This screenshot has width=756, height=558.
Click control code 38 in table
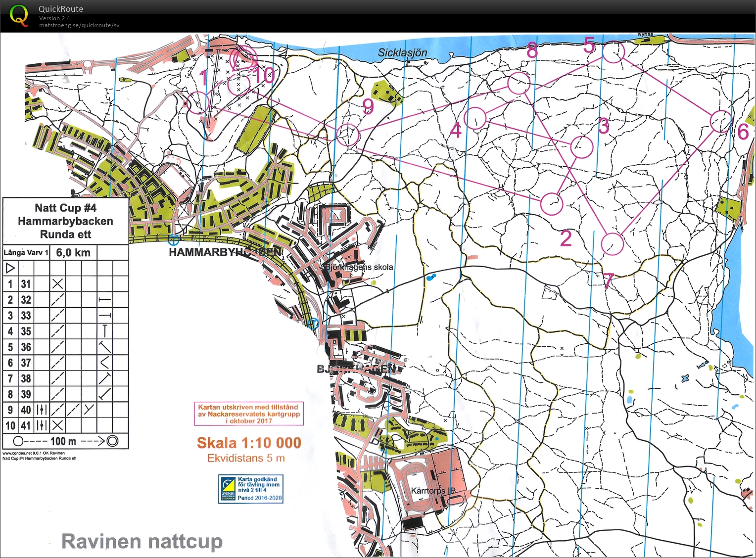pyautogui.click(x=26, y=378)
